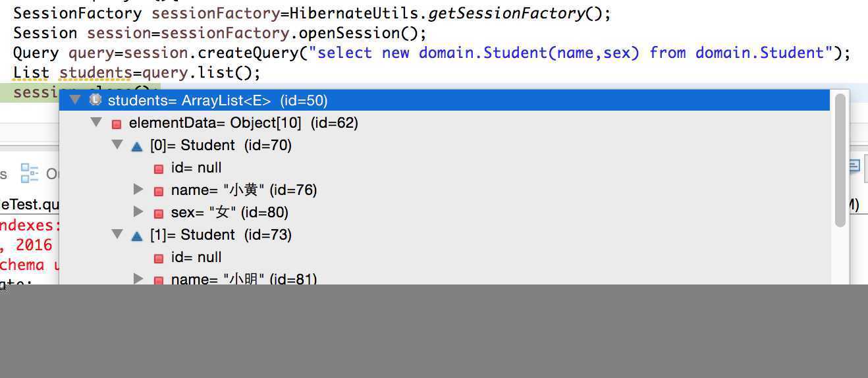
Task: Expand the name="小明" field
Action: (138, 279)
